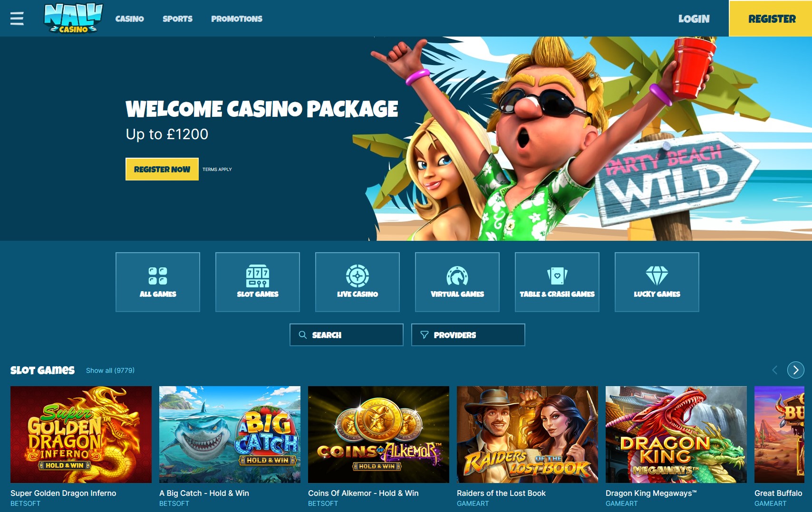Go to the Promotions page
Screen dimensions: 812x512
[237, 19]
